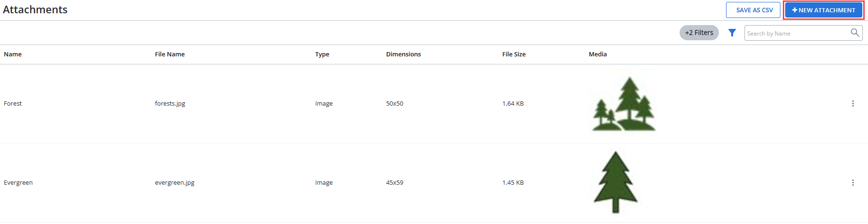868x224 pixels.
Task: Sort by the Name column header
Action: (x=13, y=54)
